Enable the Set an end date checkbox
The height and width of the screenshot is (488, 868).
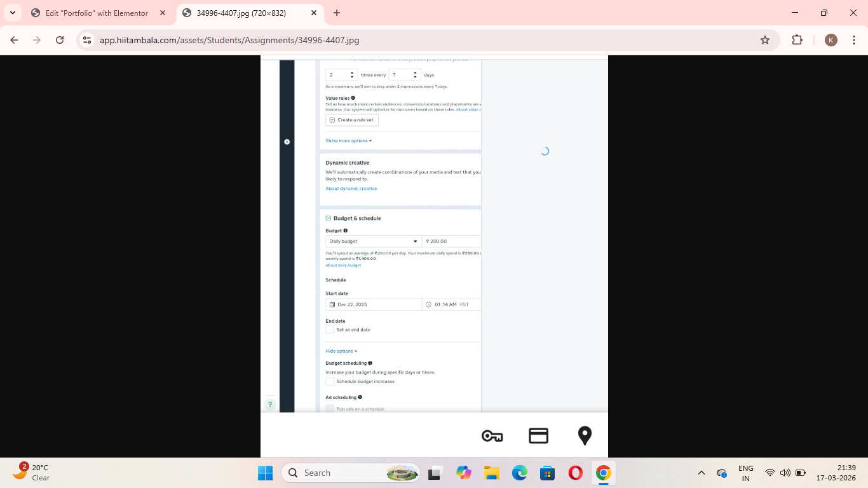(x=330, y=330)
